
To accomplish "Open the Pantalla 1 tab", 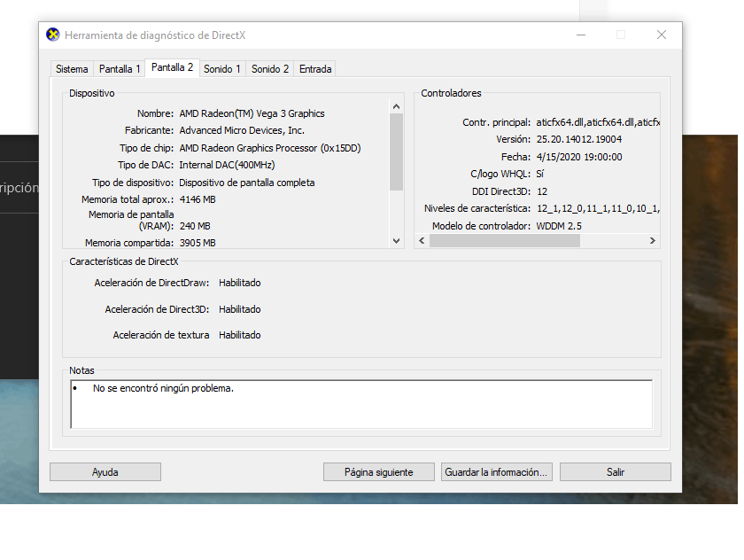I will click(120, 69).
